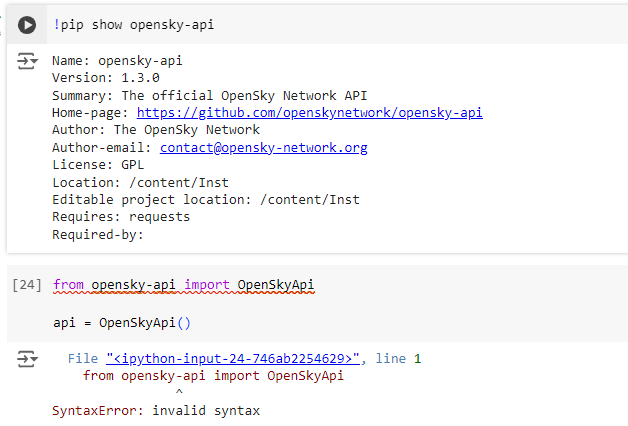Open contact@opensky-network.org email link

pyautogui.click(x=264, y=148)
